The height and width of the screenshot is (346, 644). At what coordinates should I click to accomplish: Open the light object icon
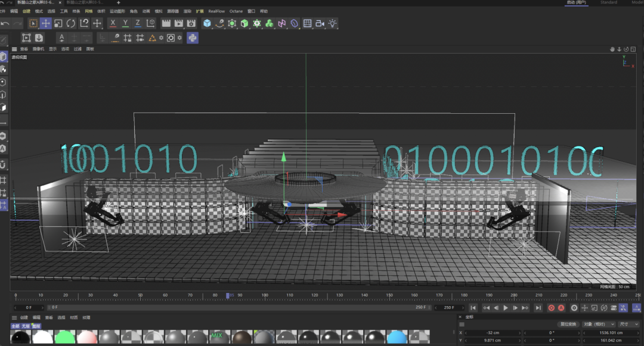tap(332, 23)
